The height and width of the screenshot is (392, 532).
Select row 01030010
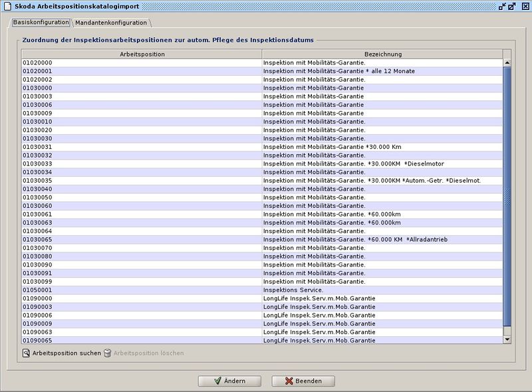tap(262, 122)
